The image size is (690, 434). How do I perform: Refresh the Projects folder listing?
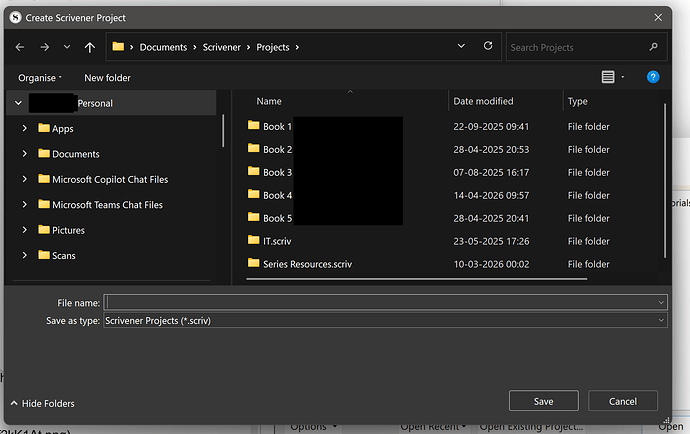(488, 46)
